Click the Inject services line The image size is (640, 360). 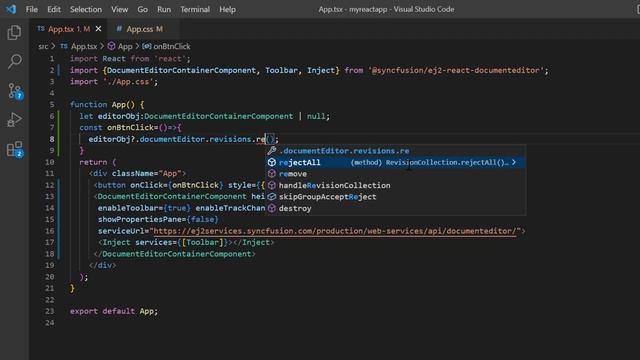click(186, 242)
